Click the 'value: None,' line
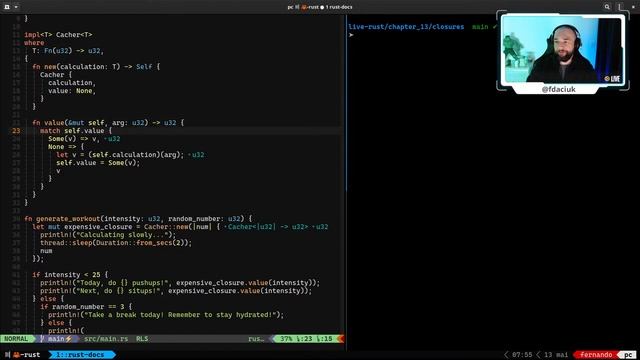 [x=72, y=91]
